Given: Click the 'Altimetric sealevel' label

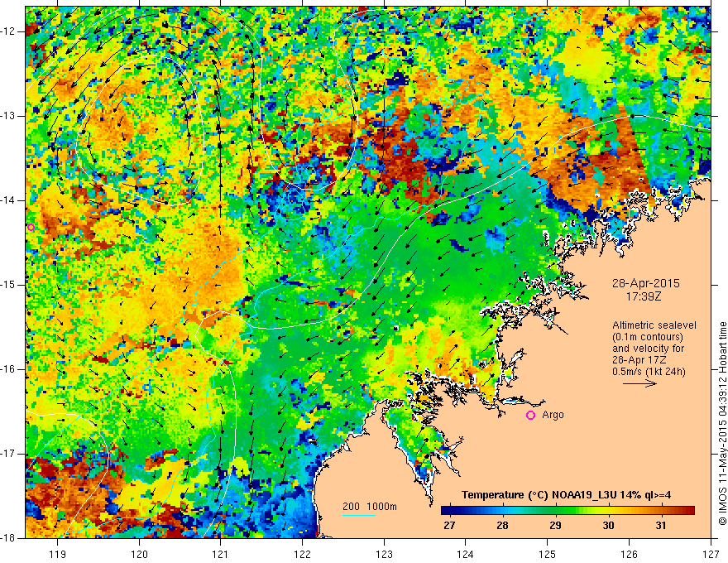Looking at the screenshot, I should (654, 325).
